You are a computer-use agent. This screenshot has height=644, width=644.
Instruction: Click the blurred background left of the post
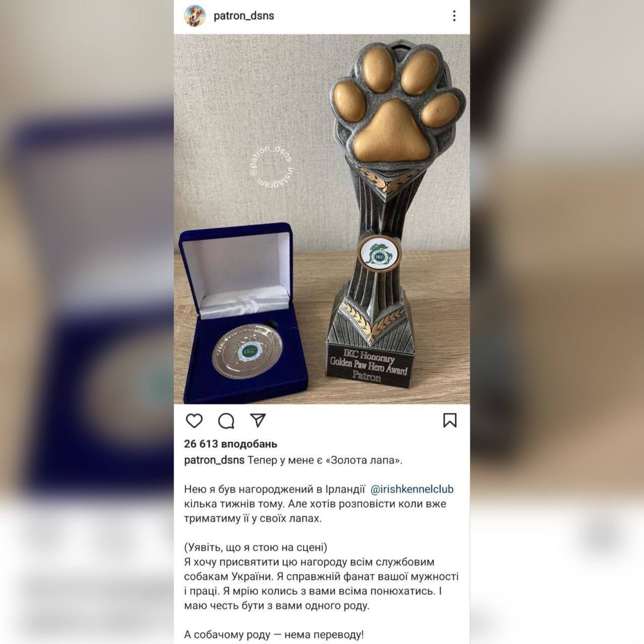(87, 322)
